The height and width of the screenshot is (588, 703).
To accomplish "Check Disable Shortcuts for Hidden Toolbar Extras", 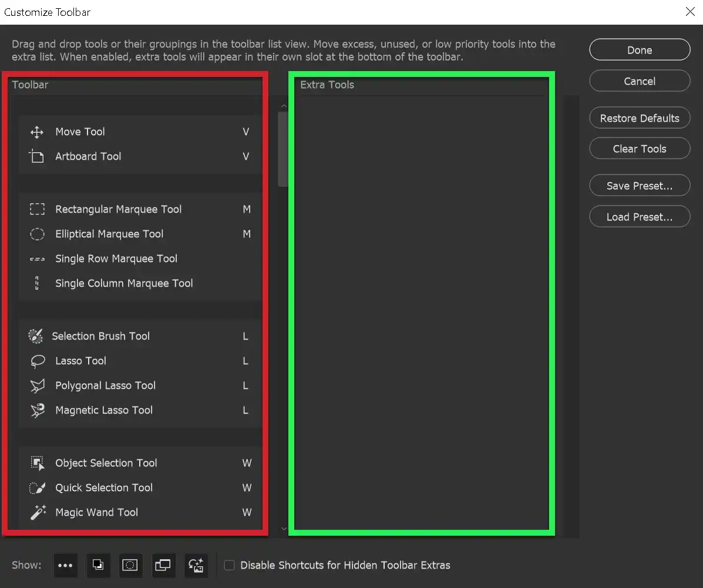I will point(229,565).
